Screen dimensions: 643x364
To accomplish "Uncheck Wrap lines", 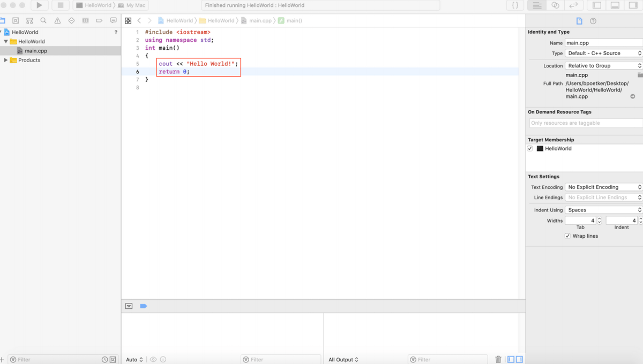I will 567,236.
